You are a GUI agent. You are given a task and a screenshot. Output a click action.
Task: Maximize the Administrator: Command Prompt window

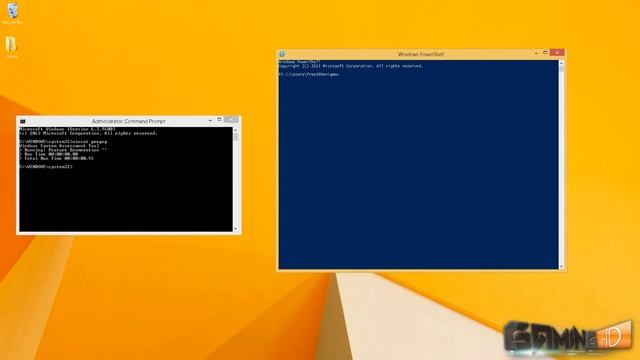[x=219, y=120]
